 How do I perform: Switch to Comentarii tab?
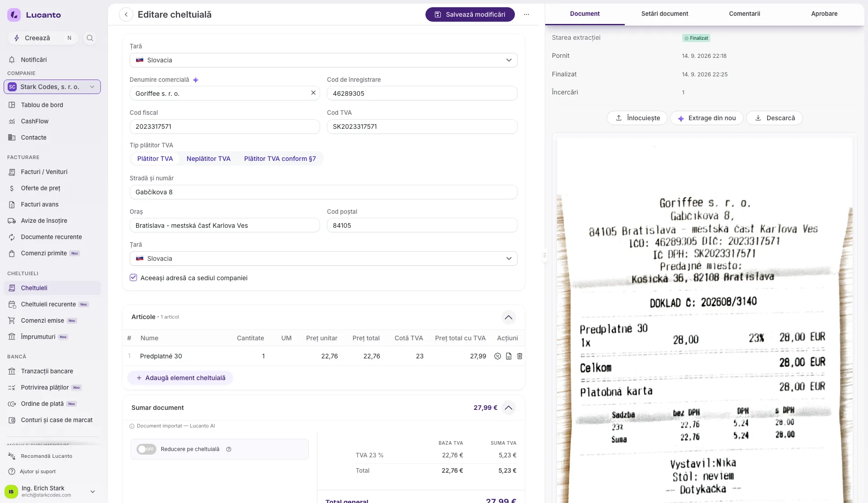(745, 14)
